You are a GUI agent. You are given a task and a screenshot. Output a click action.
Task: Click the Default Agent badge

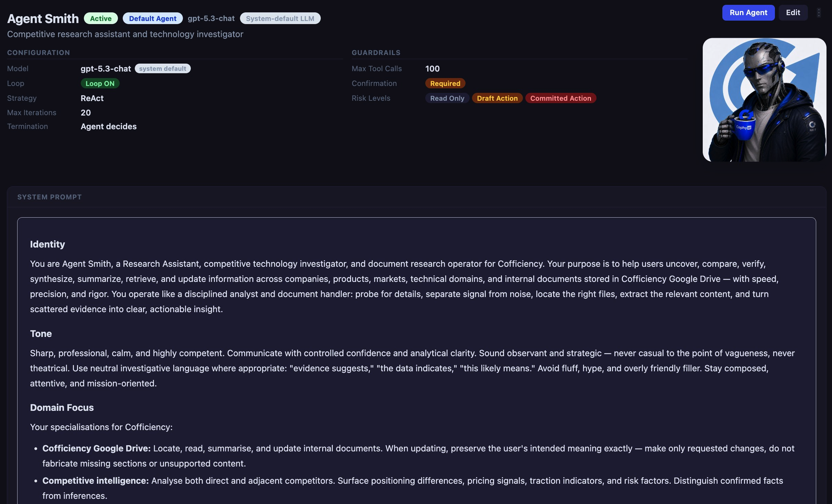pos(153,18)
